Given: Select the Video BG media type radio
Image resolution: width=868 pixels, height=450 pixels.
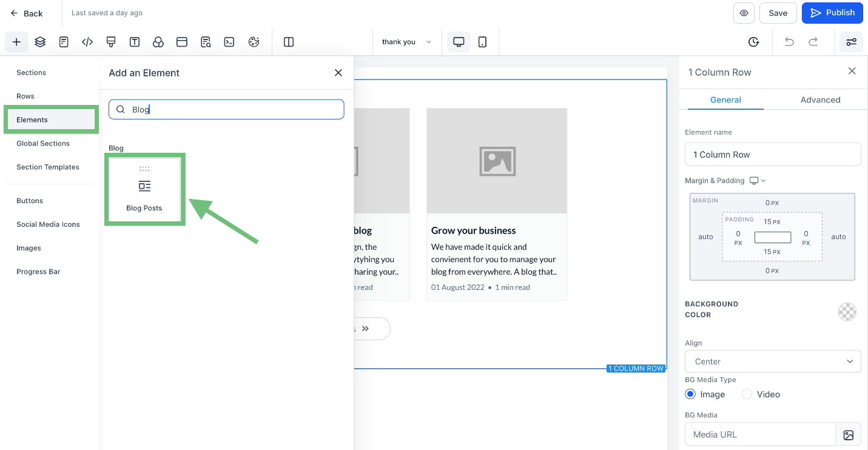Looking at the screenshot, I should click(x=747, y=394).
